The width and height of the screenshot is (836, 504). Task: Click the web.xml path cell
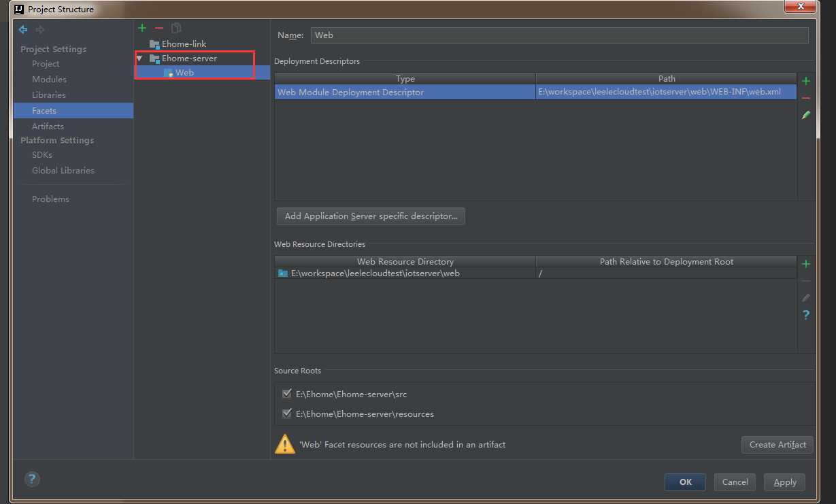666,93
